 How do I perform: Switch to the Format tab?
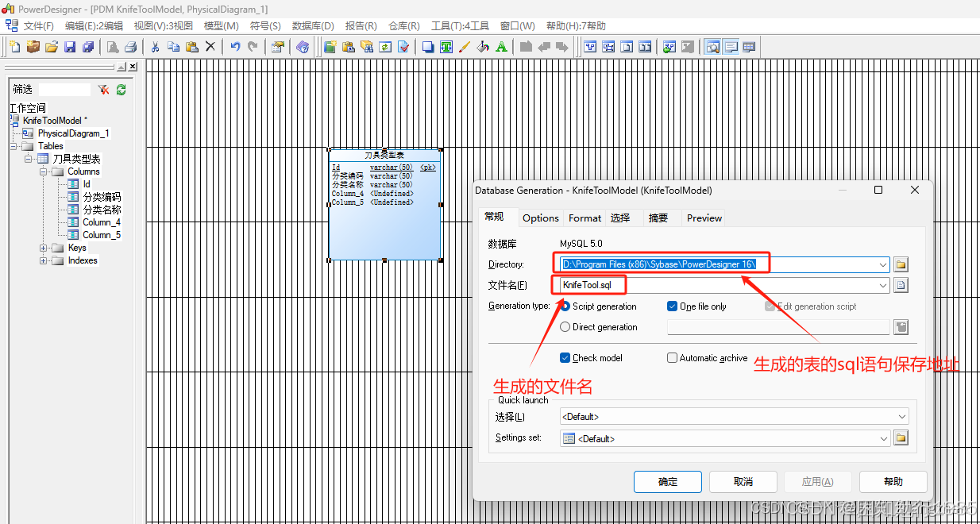point(585,218)
